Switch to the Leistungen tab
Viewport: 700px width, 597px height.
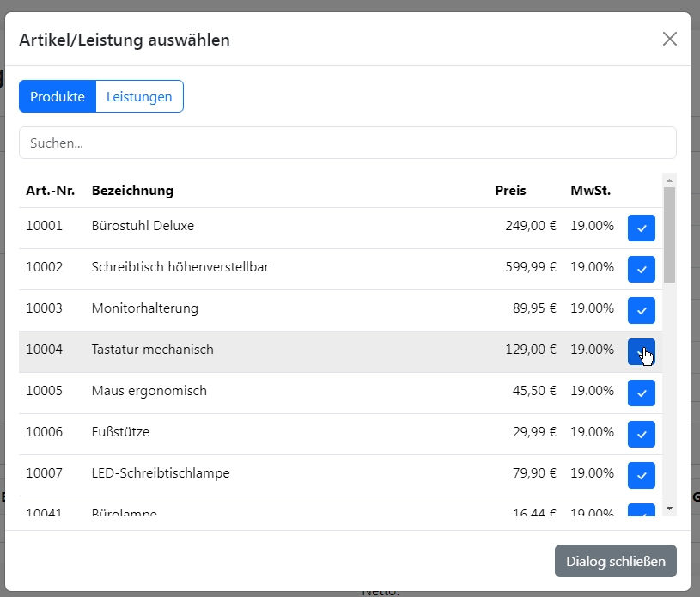139,96
